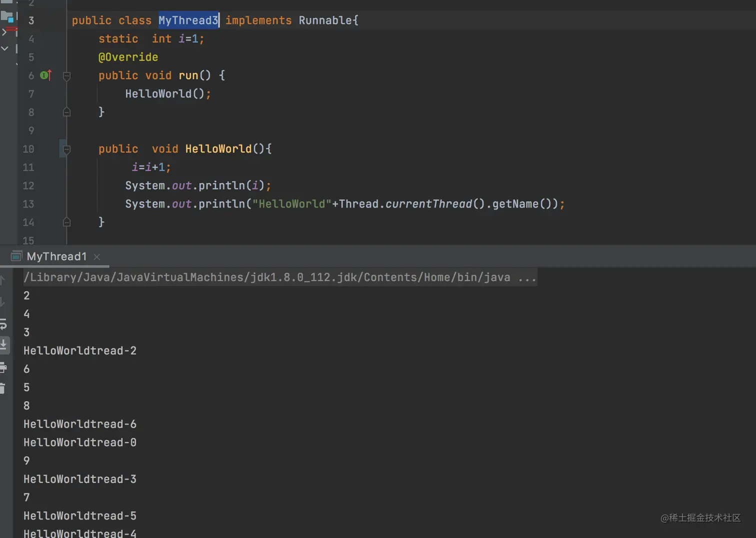Collapse the run() method fold on line 6
This screenshot has width=756, height=538.
click(x=66, y=76)
